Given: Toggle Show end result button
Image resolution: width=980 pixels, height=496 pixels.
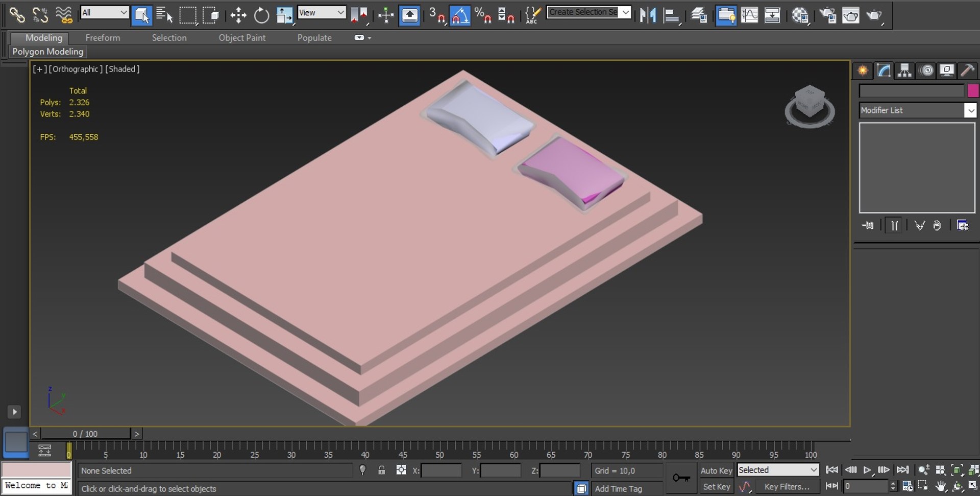Looking at the screenshot, I should tap(894, 225).
